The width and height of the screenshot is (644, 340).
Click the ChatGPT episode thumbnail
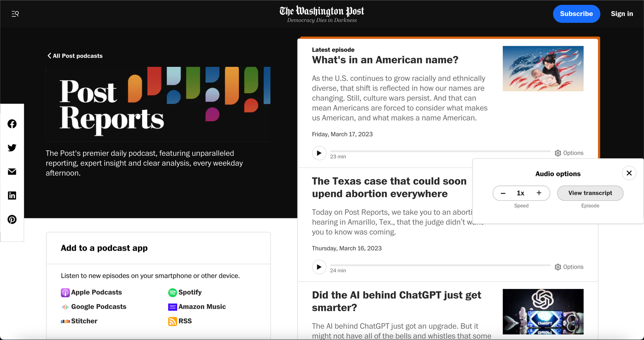pos(543,311)
